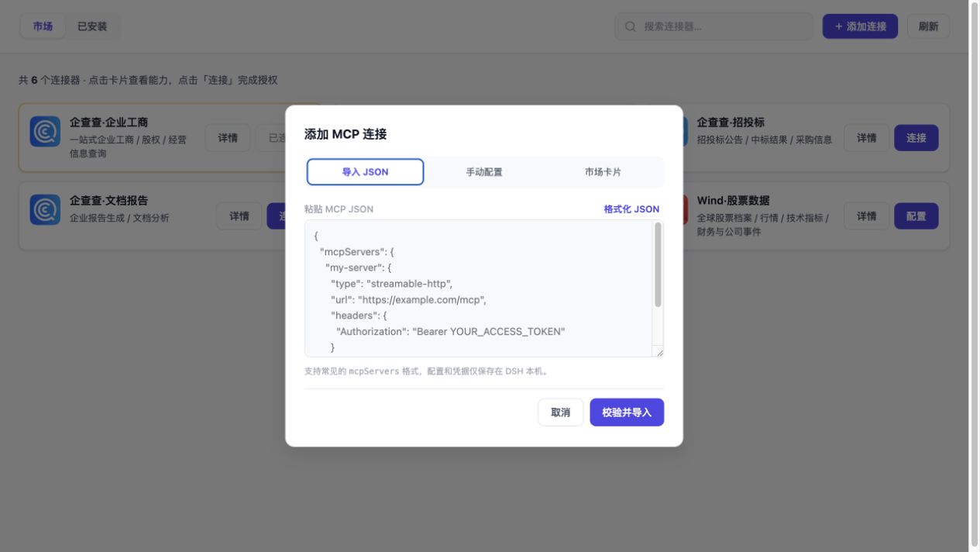The image size is (980, 552).
Task: Click the 共 6 个连接器 summary text
Action: point(148,80)
